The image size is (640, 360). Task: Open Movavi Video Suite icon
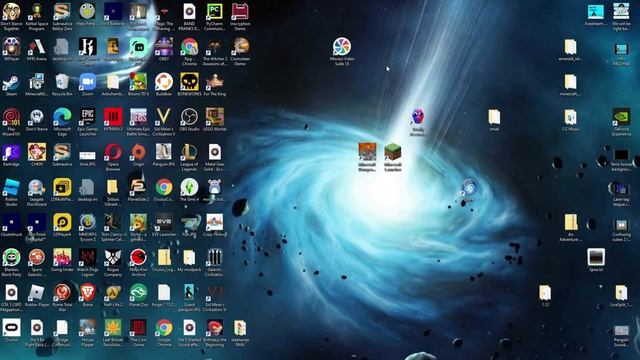point(342,47)
